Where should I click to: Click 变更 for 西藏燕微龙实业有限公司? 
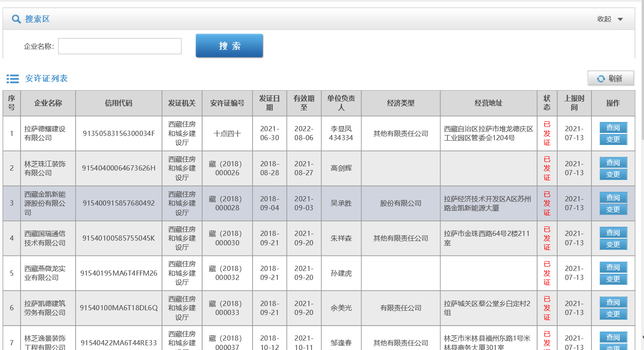613,279
